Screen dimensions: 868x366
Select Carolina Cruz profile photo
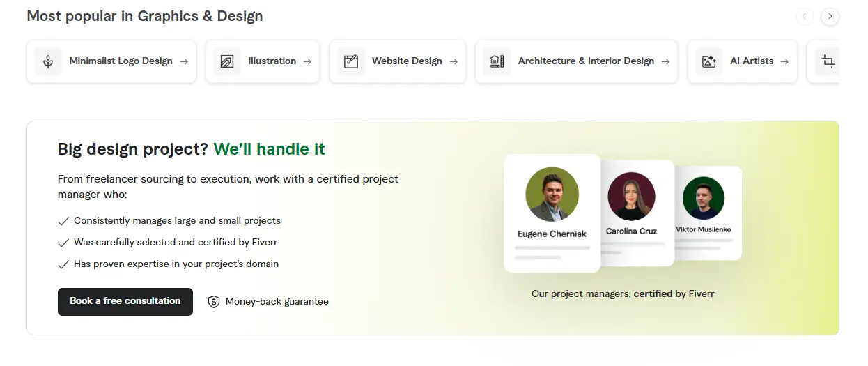(x=631, y=197)
